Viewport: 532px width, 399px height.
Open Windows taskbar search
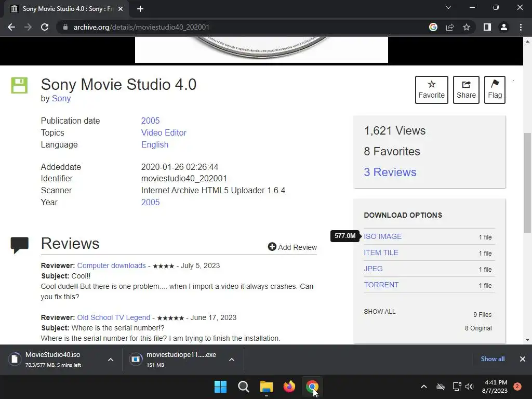coord(243,387)
